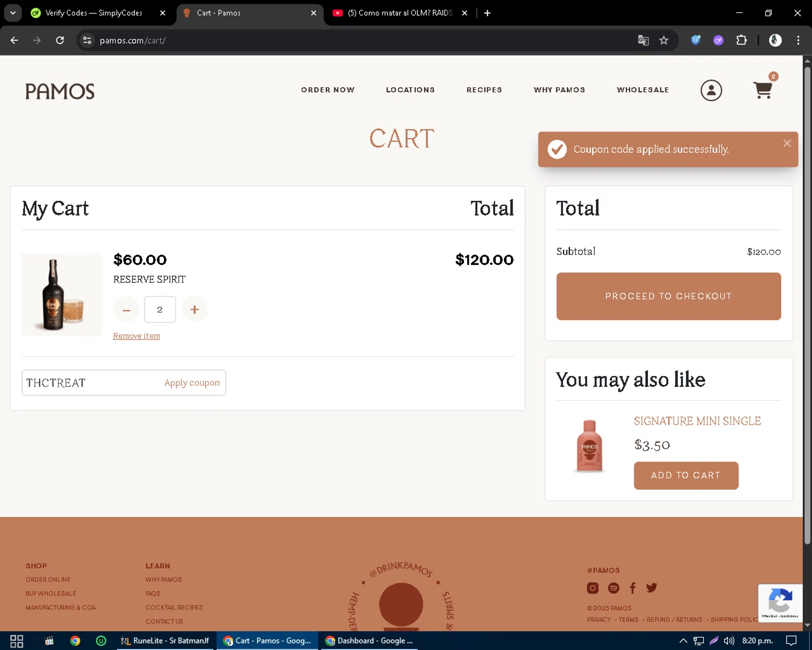
Task: Close the YouTube tab
Action: point(464,13)
